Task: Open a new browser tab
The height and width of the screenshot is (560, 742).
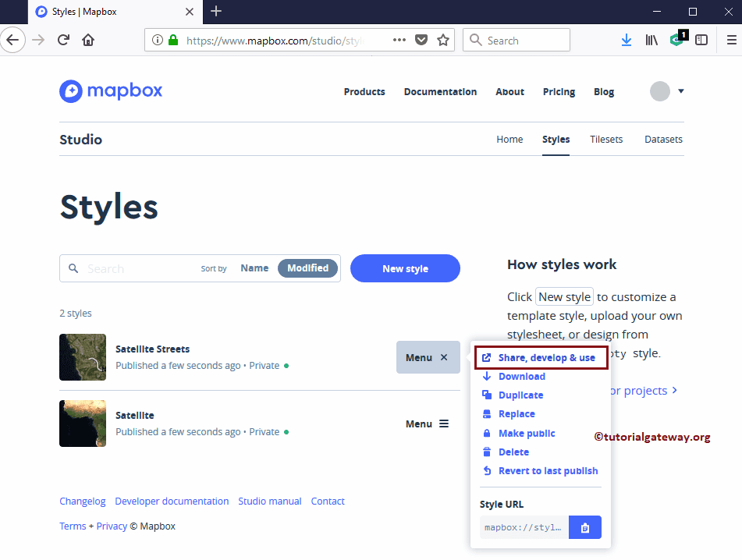Action: pyautogui.click(x=216, y=12)
